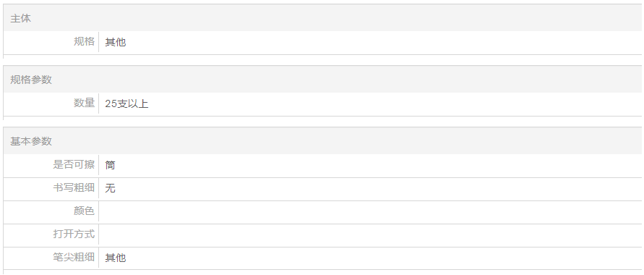Select the 书写粗细 label
This screenshot has width=644, height=275.
pyautogui.click(x=74, y=188)
